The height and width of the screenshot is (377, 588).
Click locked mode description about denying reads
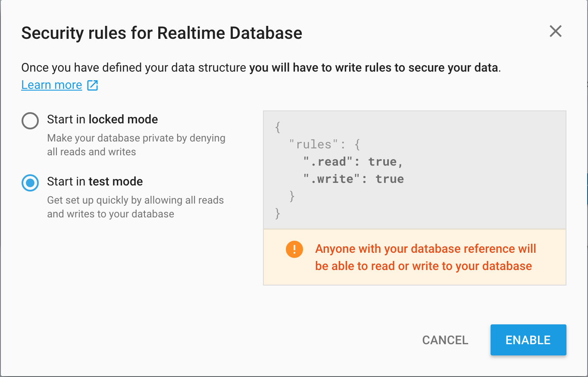(136, 145)
